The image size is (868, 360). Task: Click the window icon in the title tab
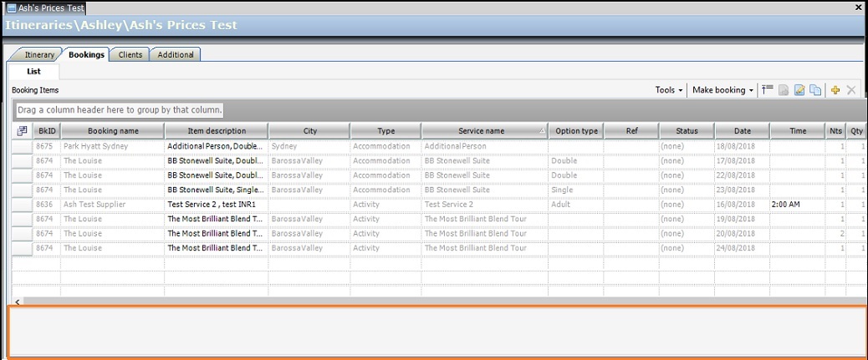pos(11,8)
